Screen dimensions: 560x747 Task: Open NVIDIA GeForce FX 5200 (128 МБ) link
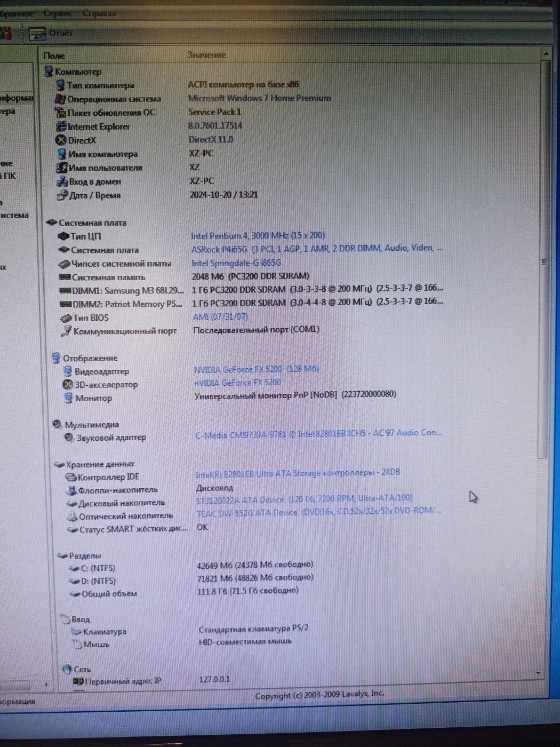pos(257,369)
